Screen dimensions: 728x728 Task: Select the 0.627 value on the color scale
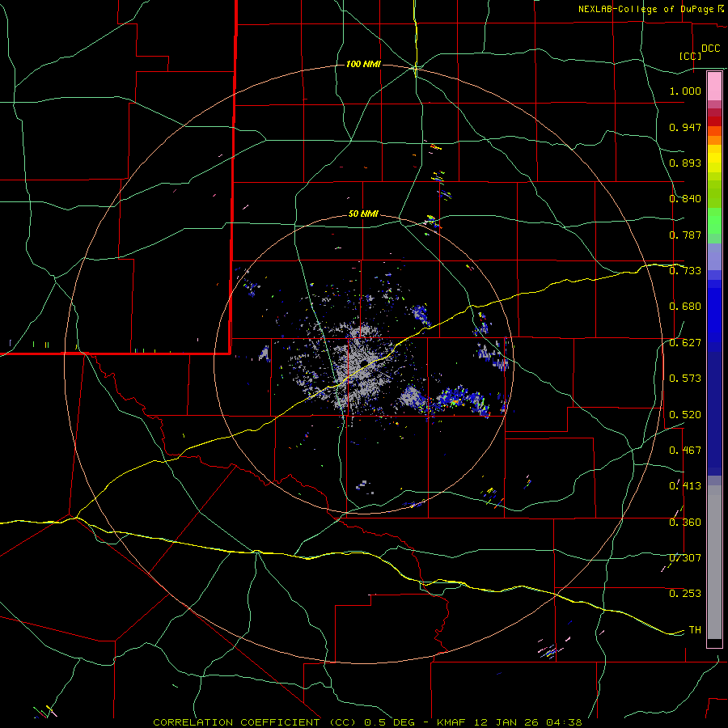tap(685, 343)
